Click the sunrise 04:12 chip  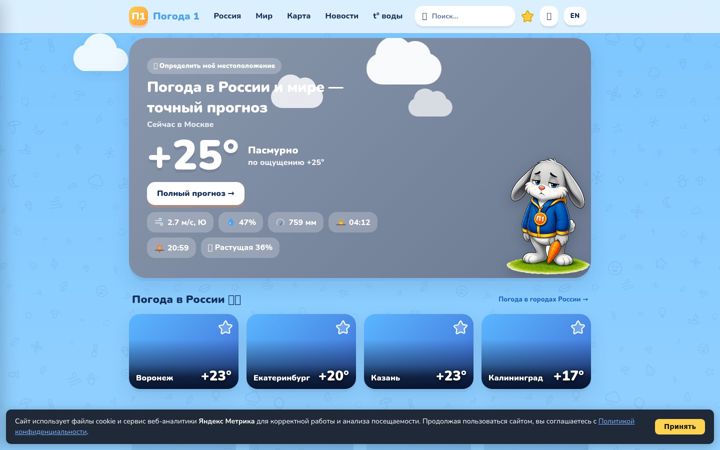[x=353, y=222]
